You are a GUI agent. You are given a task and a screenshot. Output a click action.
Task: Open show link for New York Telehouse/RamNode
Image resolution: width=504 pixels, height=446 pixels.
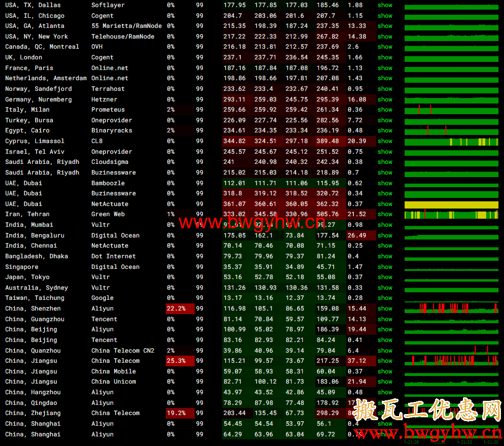[x=385, y=37]
